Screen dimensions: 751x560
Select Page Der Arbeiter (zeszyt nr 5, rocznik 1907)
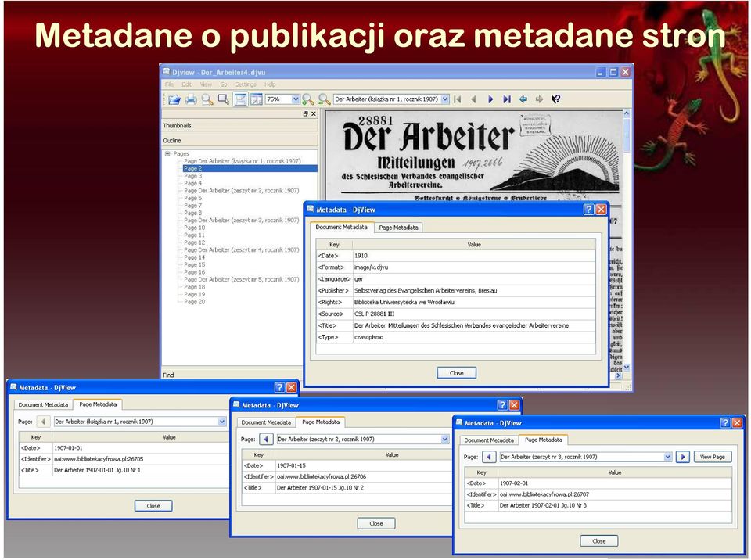pyautogui.click(x=242, y=279)
